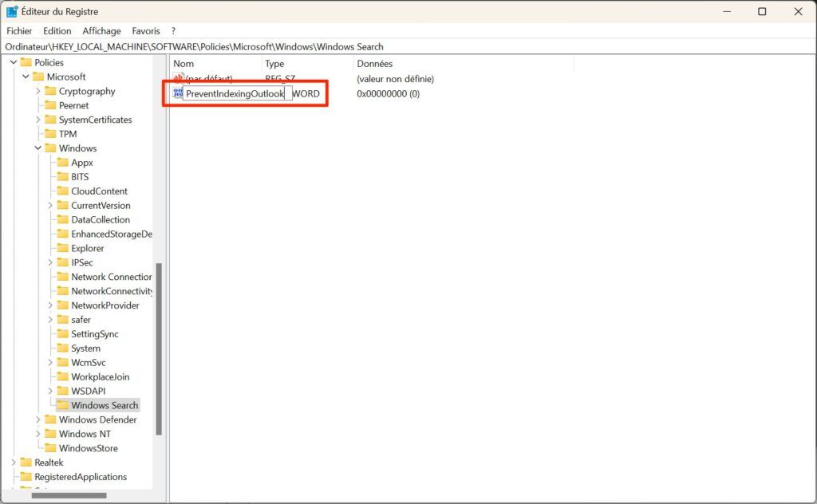Click the registry path address bar
Screen dimensions: 817x504
(x=408, y=46)
